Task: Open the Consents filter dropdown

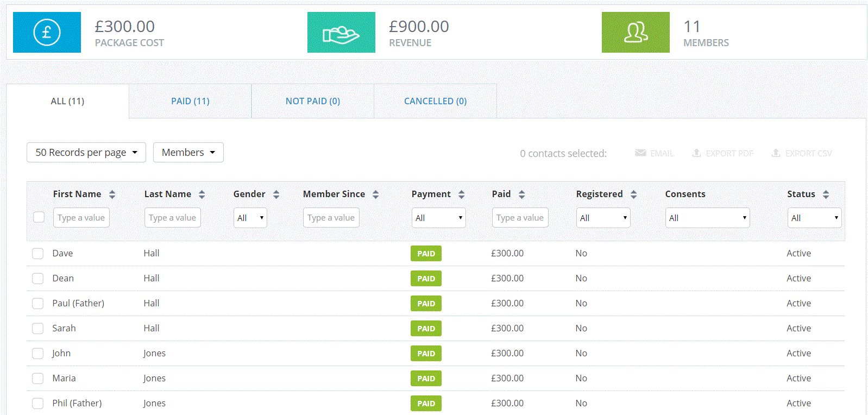Action: point(707,218)
